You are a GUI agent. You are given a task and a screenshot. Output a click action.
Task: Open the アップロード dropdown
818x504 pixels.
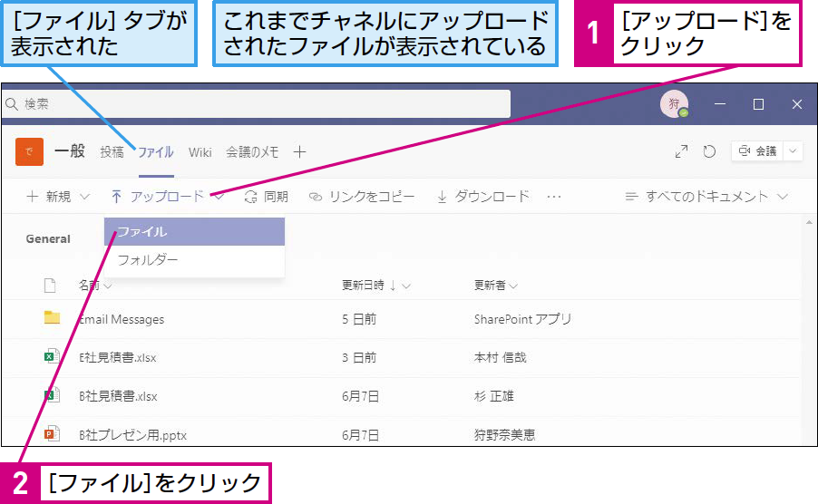coord(167,197)
